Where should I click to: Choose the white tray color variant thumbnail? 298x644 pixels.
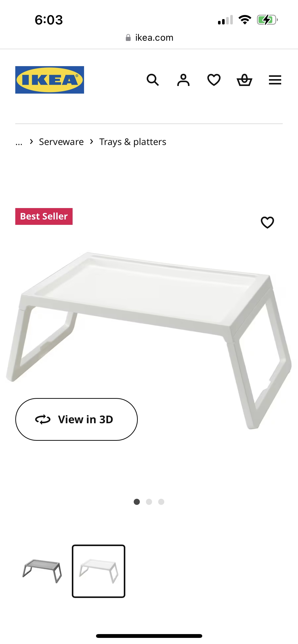[99, 571]
